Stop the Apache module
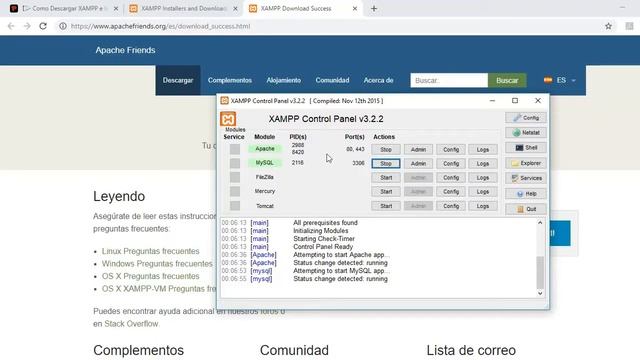 pyautogui.click(x=386, y=150)
